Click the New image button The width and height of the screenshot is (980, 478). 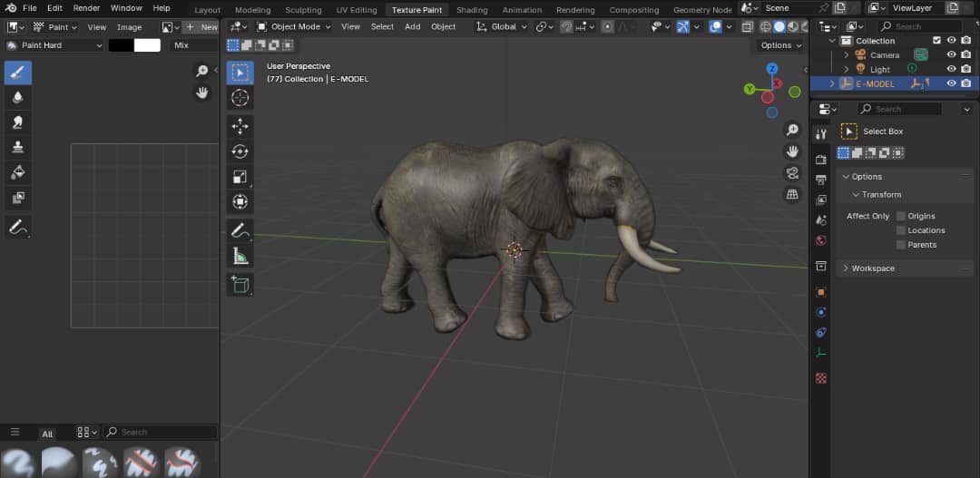[201, 27]
